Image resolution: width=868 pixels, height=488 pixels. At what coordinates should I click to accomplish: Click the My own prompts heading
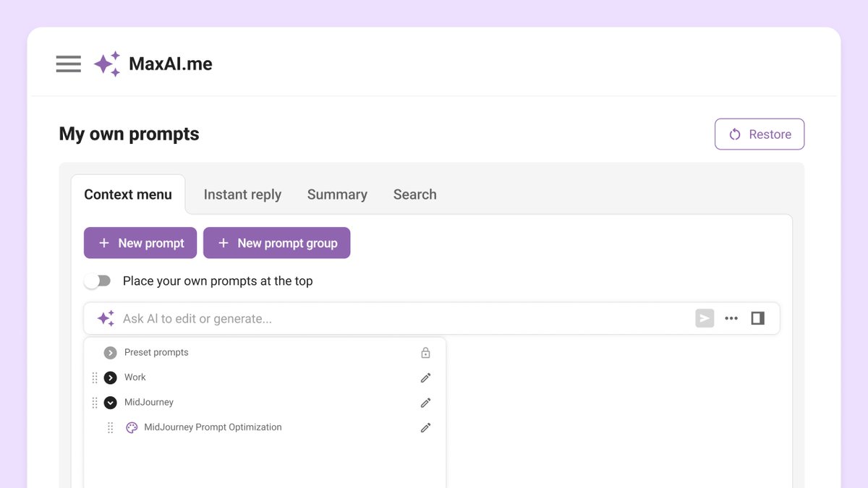(129, 134)
